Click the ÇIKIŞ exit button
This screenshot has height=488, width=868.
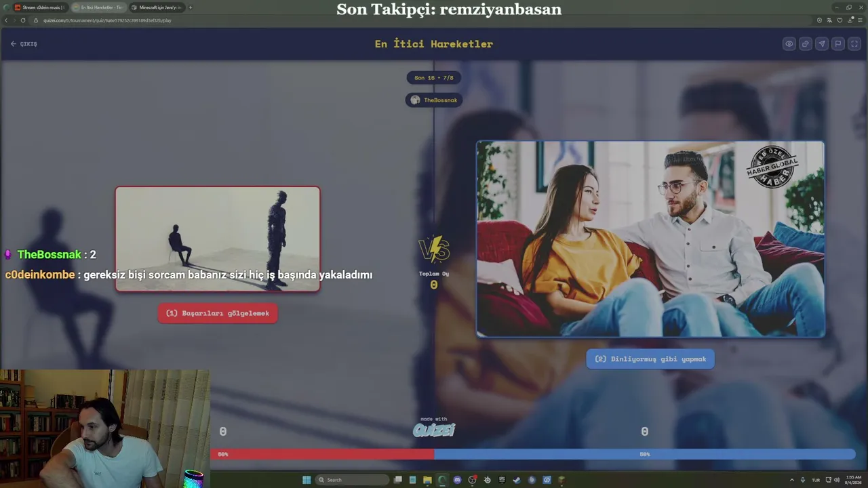[24, 44]
